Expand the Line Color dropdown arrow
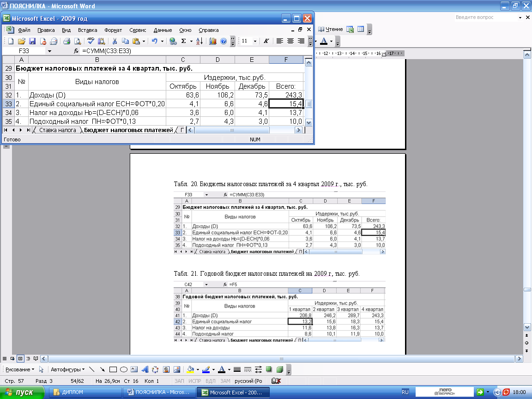The height and width of the screenshot is (399, 532). tap(213, 369)
